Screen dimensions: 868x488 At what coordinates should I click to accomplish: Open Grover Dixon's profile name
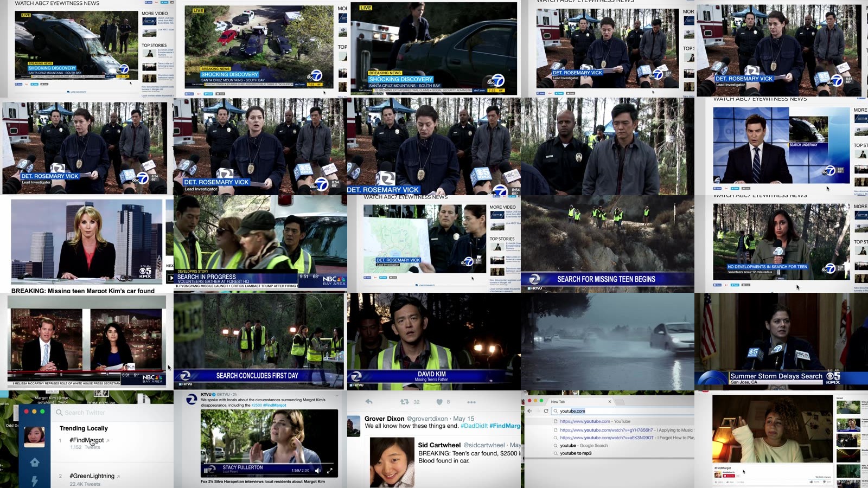click(385, 419)
